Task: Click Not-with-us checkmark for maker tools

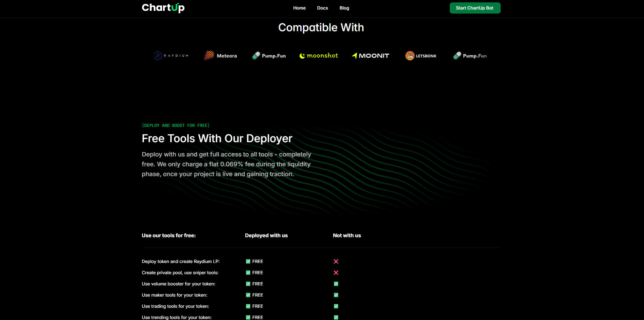Action: point(336,295)
